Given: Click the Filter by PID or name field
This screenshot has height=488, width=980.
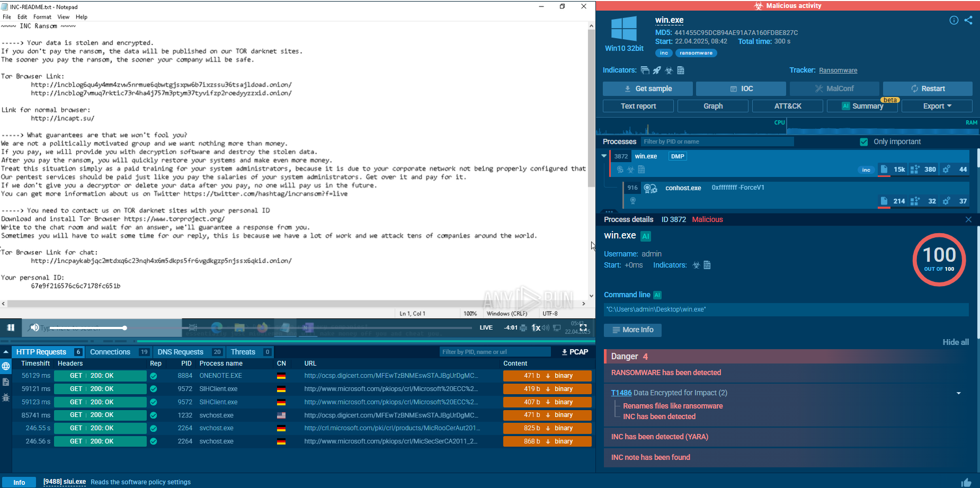Looking at the screenshot, I should pos(717,141).
